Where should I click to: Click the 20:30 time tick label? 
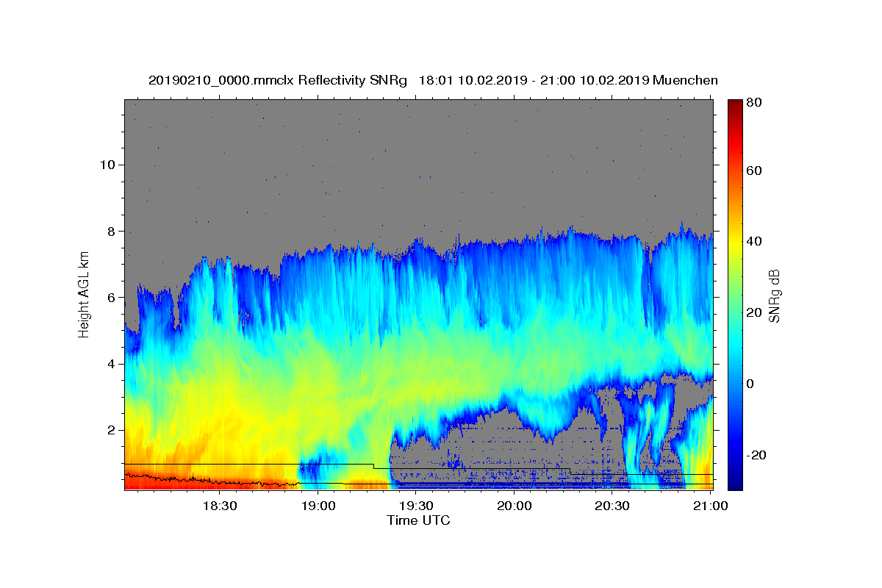click(x=612, y=506)
